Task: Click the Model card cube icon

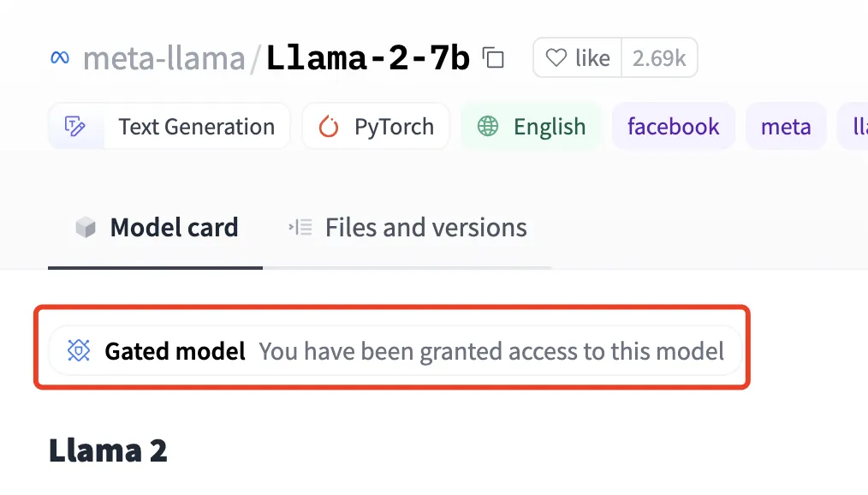Action: pos(85,228)
